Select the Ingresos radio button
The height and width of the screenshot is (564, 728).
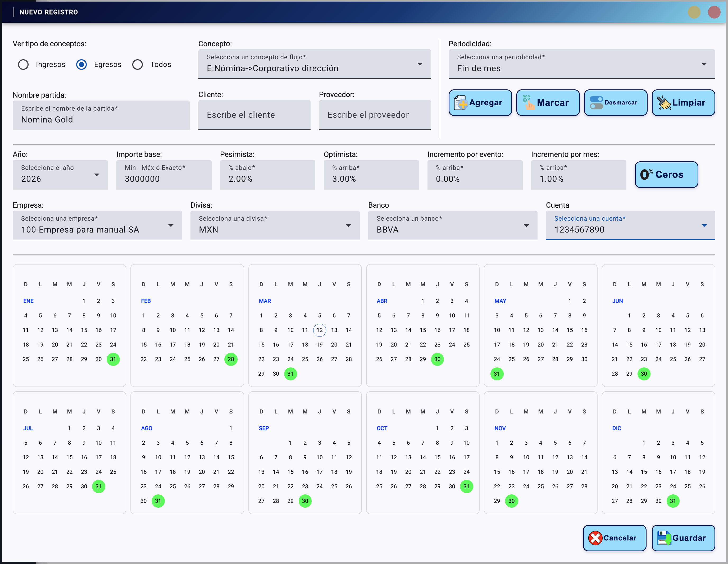(23, 64)
